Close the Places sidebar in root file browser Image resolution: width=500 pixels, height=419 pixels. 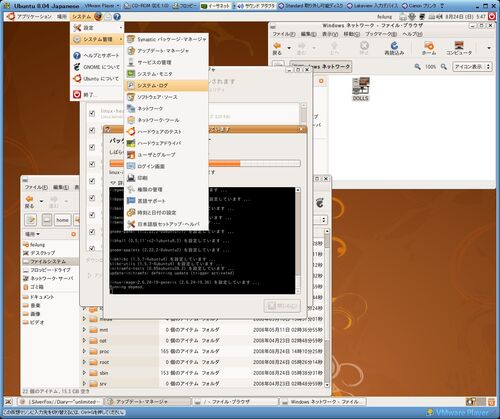click(x=73, y=234)
